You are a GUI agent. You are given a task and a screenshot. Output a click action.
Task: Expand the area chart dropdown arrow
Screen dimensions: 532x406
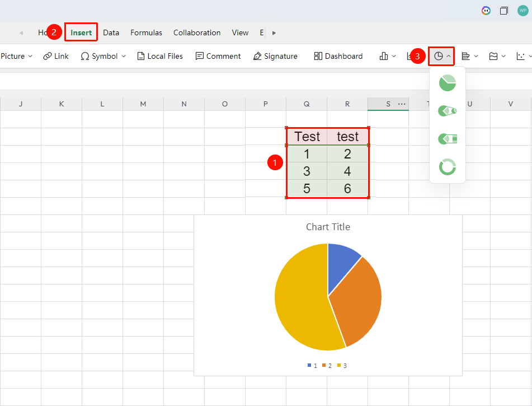pos(503,56)
